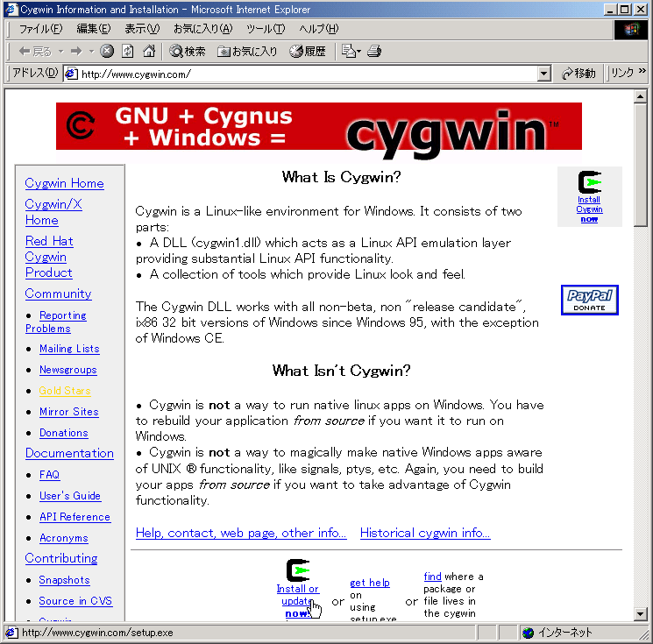Open the Red Hat Cygwin Product link
The height and width of the screenshot is (644, 653).
point(49,257)
